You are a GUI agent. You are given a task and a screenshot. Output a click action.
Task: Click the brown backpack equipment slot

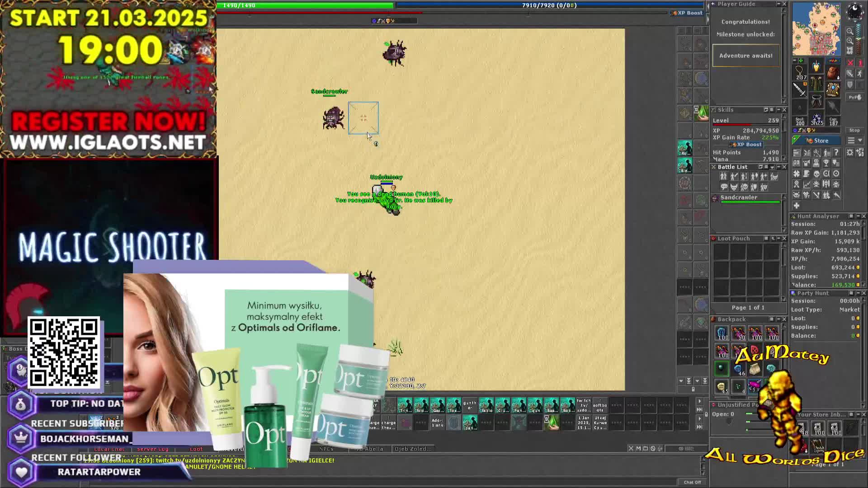click(833, 72)
